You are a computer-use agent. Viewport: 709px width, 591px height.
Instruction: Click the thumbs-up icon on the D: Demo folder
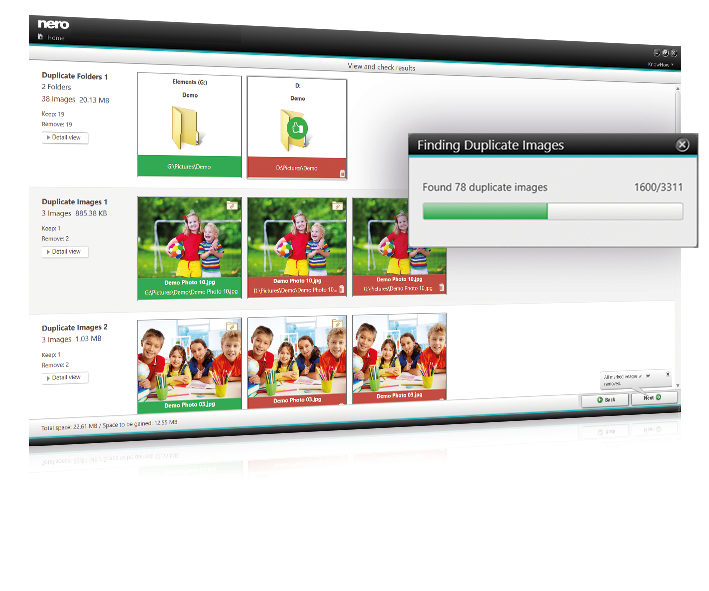click(297, 128)
